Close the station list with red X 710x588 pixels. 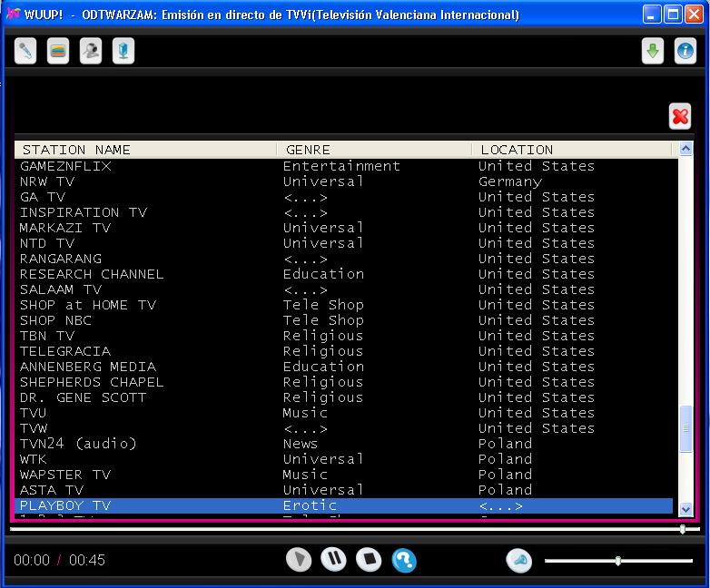pyautogui.click(x=680, y=116)
